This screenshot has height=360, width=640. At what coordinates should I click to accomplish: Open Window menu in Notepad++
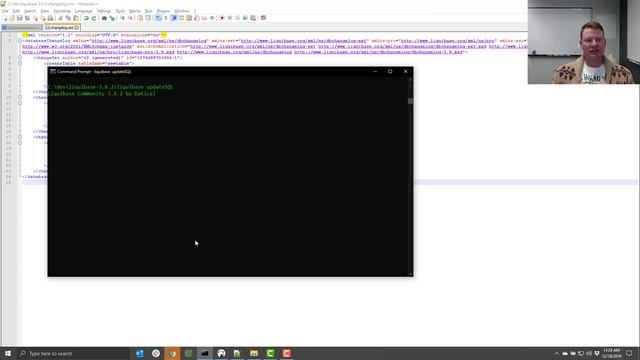(182, 11)
